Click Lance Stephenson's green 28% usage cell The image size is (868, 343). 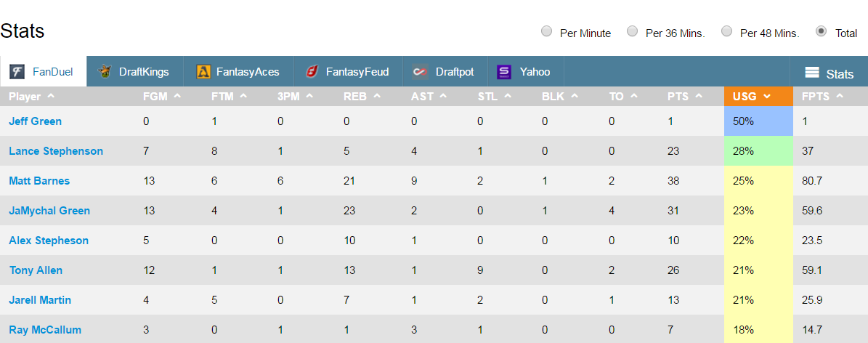(758, 150)
